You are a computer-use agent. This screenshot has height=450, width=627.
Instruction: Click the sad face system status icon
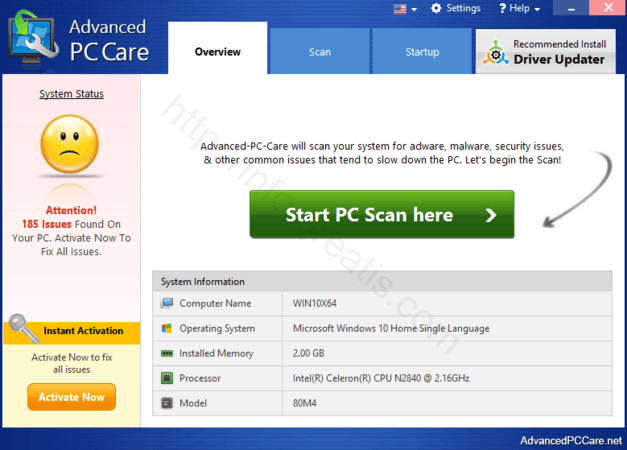tap(70, 146)
